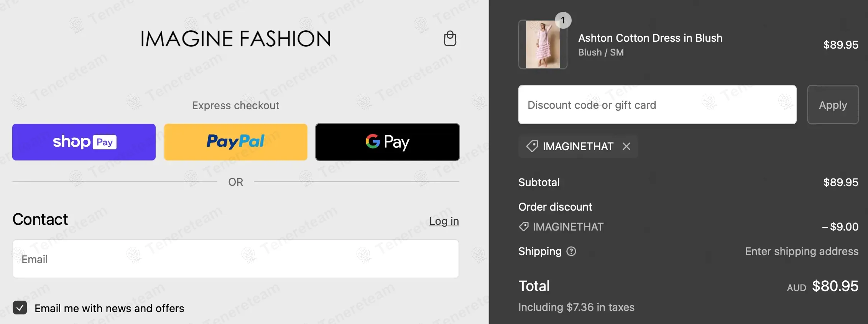868x324 pixels.
Task: Pay with Shop Pay
Action: (84, 142)
